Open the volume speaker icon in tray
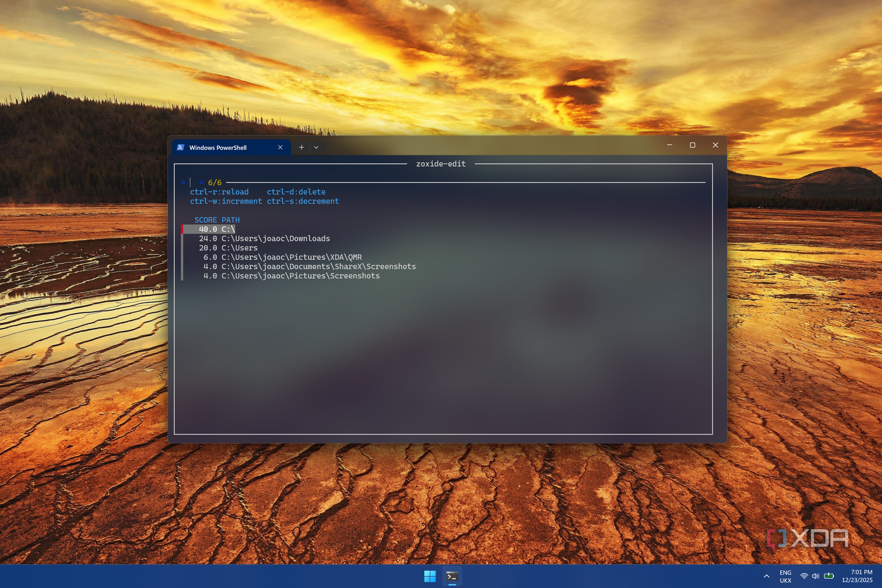The width and height of the screenshot is (882, 588). coord(815,576)
